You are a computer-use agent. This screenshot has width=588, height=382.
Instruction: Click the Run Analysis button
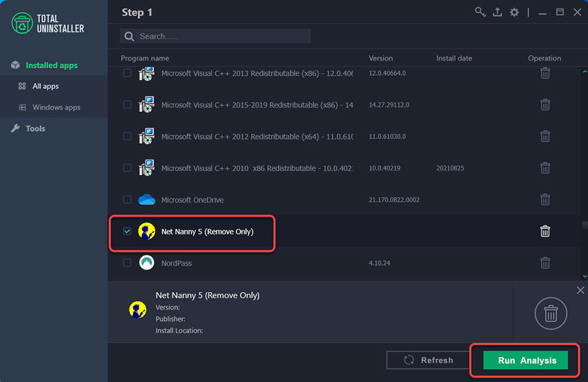click(525, 360)
